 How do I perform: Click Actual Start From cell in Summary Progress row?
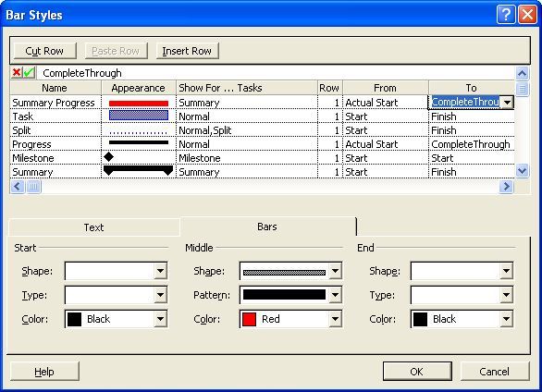coord(386,103)
